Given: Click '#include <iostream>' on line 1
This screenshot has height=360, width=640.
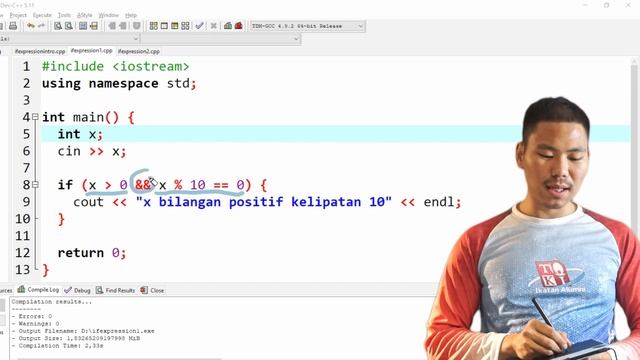Looking at the screenshot, I should (x=116, y=67).
